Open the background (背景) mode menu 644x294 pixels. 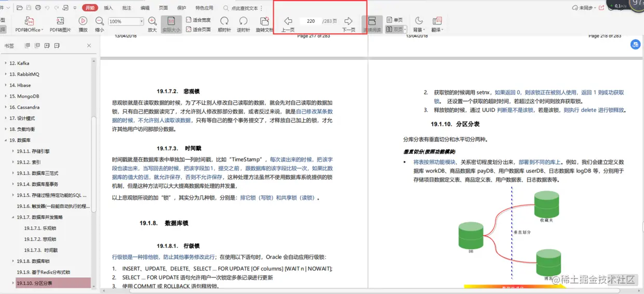click(418, 24)
